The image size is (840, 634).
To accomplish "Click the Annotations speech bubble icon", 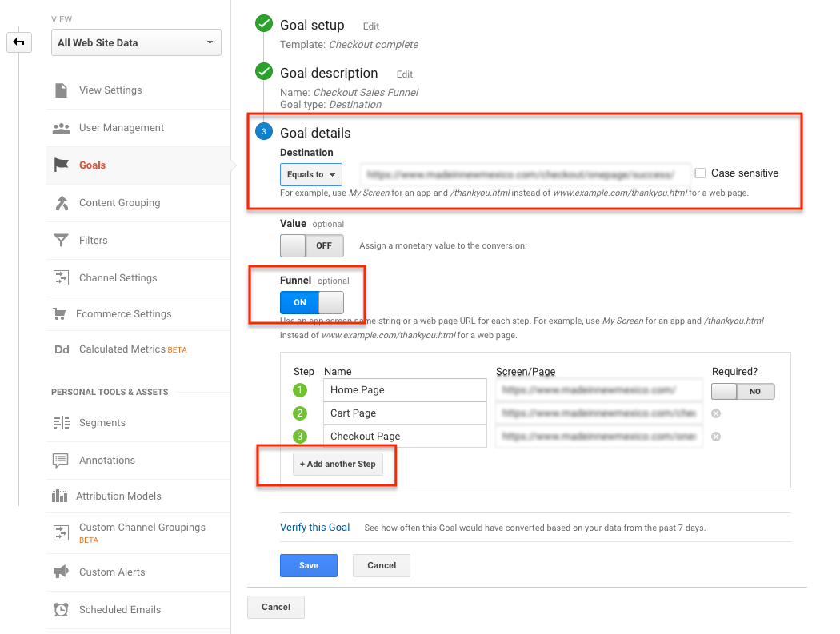I will tap(60, 460).
